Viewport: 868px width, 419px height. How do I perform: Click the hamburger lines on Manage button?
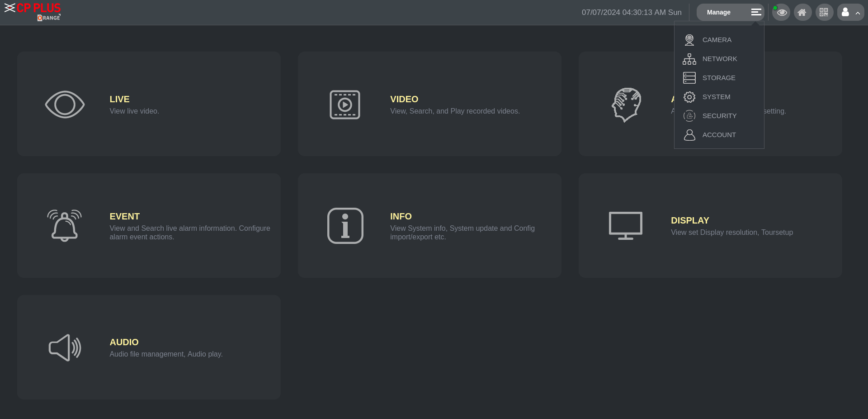[756, 12]
